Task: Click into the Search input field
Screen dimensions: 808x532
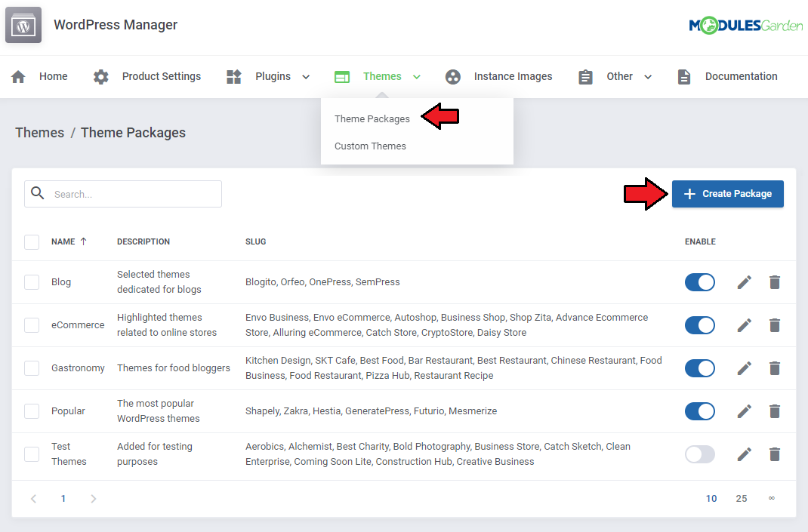Action: [123, 194]
